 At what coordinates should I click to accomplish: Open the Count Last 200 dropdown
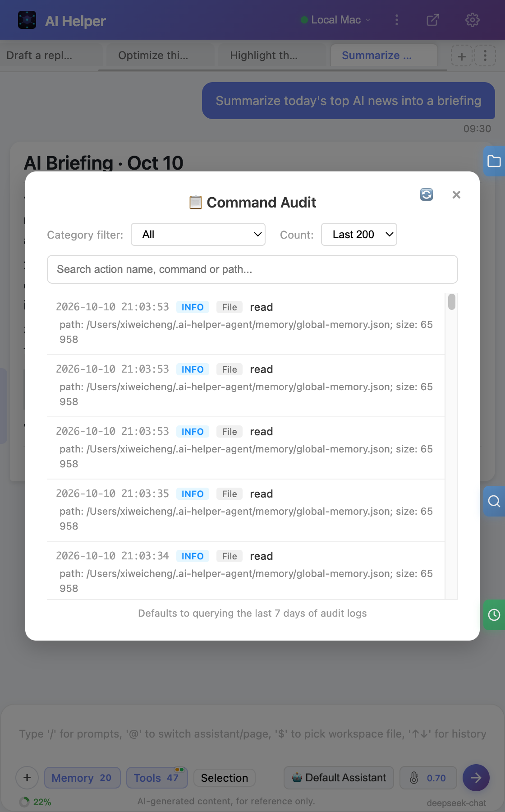[359, 235]
